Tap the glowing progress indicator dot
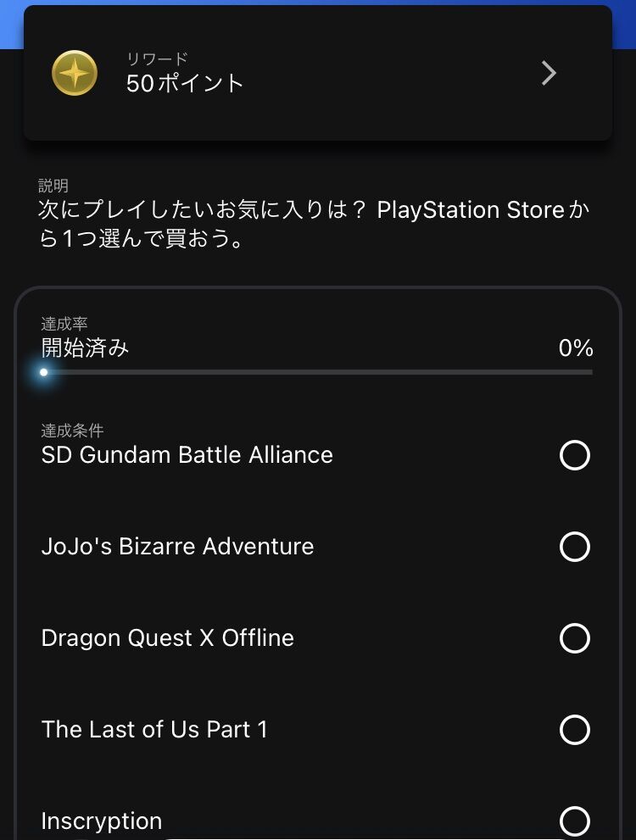Viewport: 636px width, 840px height. click(x=44, y=372)
